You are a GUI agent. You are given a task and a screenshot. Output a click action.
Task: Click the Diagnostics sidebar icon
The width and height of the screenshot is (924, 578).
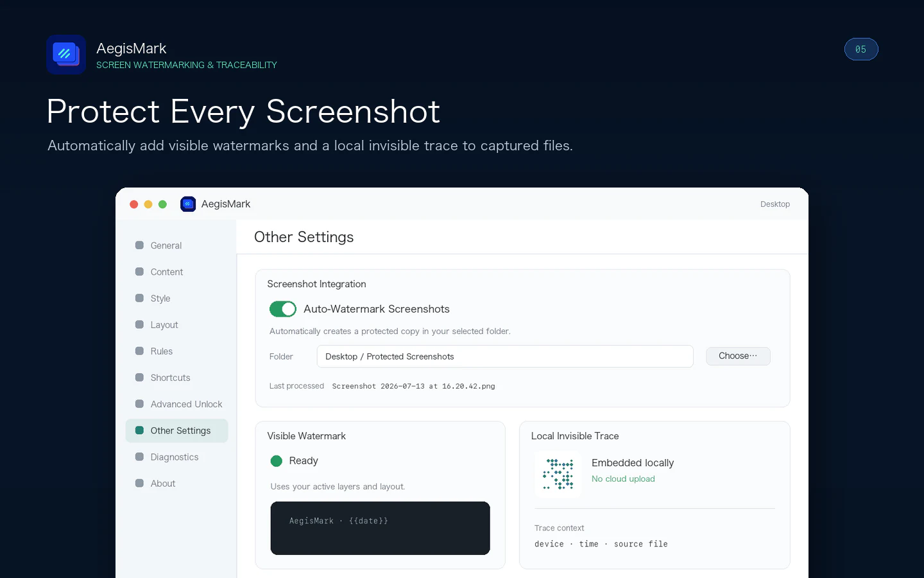pos(139,457)
